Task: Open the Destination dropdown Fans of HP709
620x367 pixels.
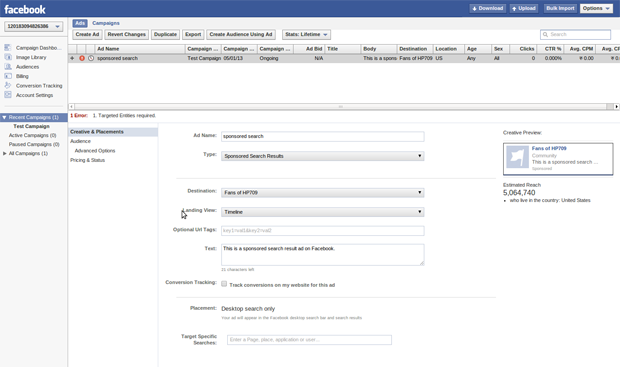Action: (x=323, y=193)
